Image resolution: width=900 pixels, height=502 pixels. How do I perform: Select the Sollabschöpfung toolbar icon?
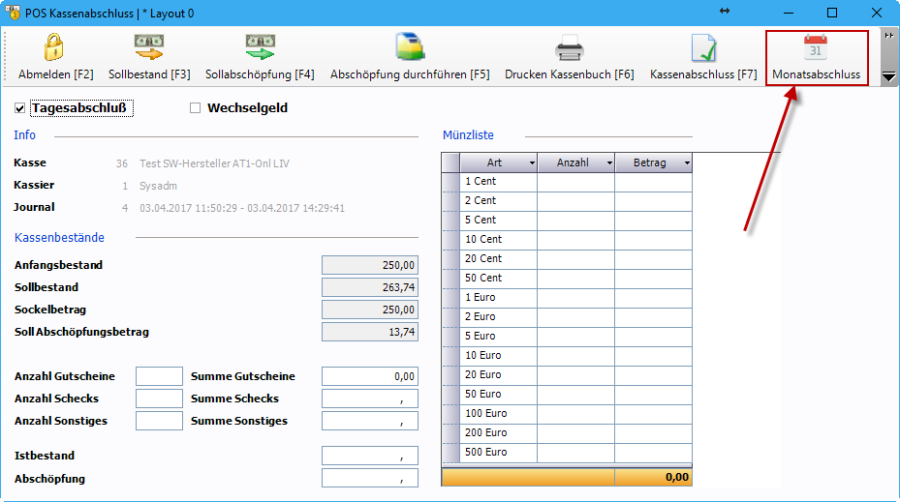(x=259, y=48)
